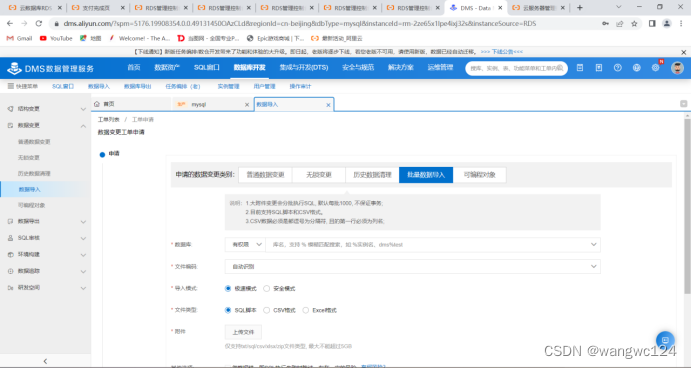Image resolution: width=692 pixels, height=368 pixels.
Task: Select 无锁变更 change type
Action: click(319, 175)
